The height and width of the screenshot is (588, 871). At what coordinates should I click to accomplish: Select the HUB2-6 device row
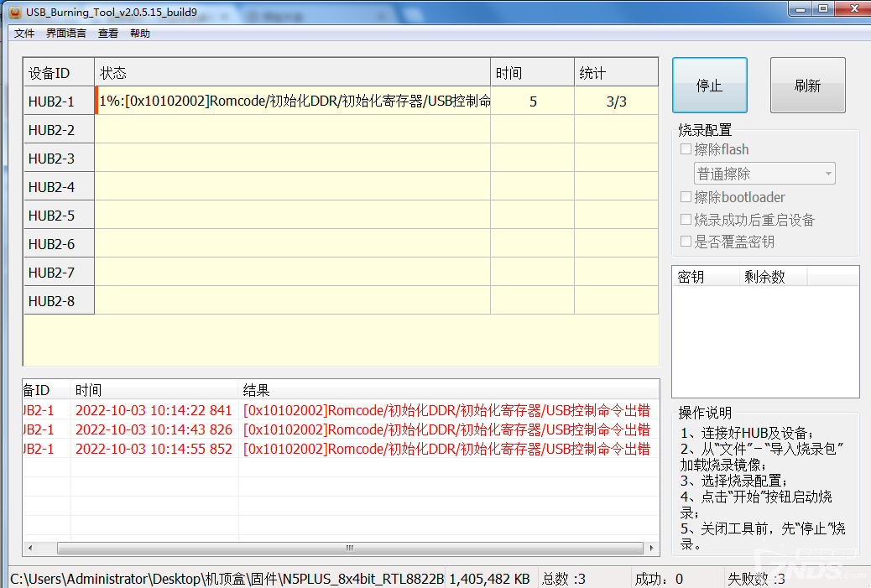click(x=341, y=244)
